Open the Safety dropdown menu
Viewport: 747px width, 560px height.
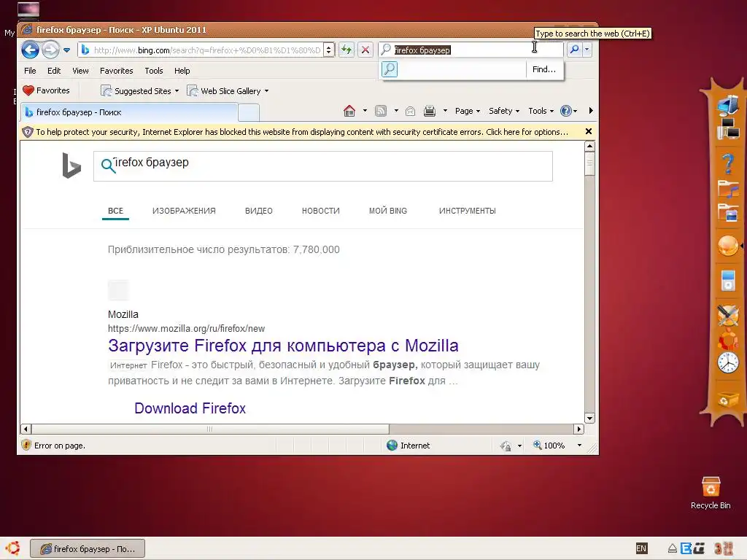click(x=504, y=111)
